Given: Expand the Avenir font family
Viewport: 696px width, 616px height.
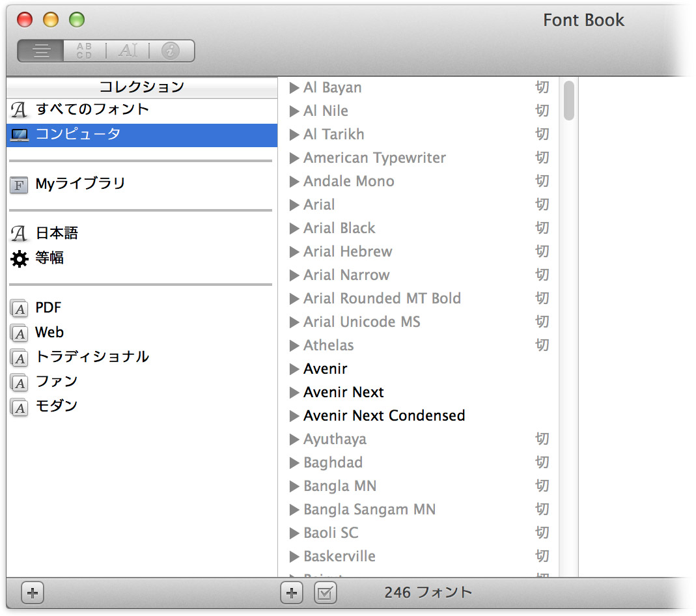Looking at the screenshot, I should (294, 369).
